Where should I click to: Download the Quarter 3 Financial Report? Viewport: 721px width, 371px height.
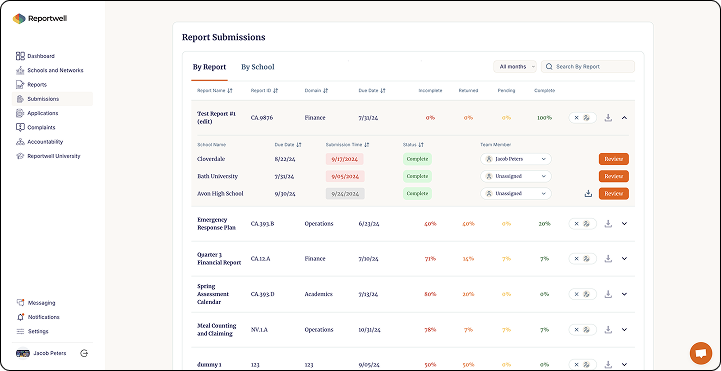pos(608,259)
